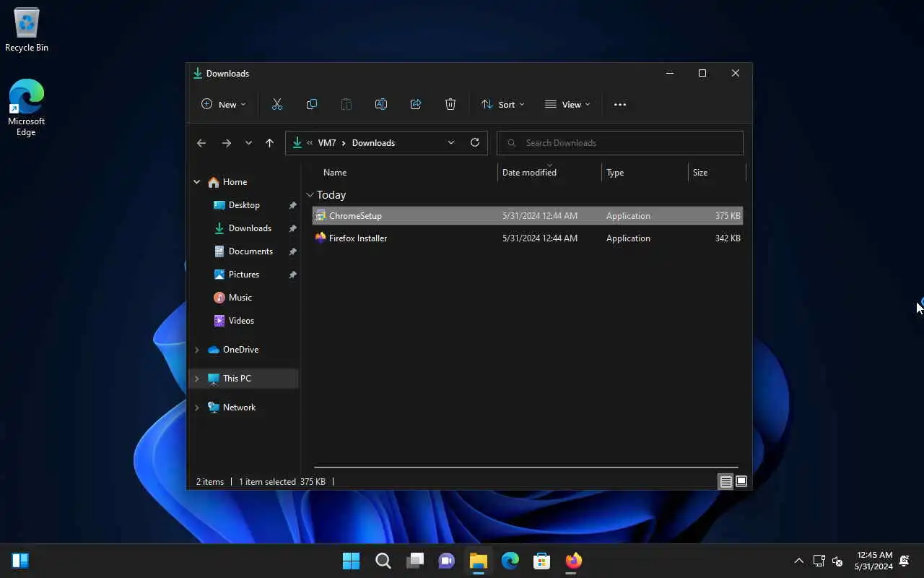Viewport: 924px width, 578px height.
Task: Go up one folder level arrow
Action: (269, 143)
